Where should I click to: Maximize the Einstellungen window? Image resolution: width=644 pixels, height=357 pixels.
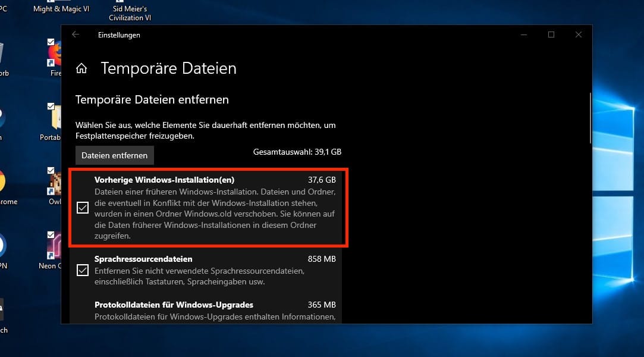tap(551, 35)
